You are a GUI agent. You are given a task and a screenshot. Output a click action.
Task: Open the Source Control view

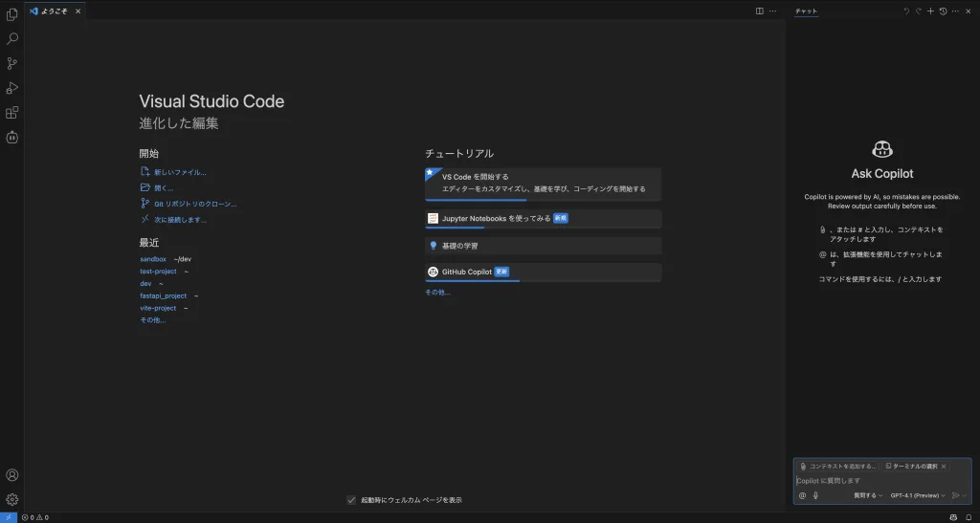(11, 63)
